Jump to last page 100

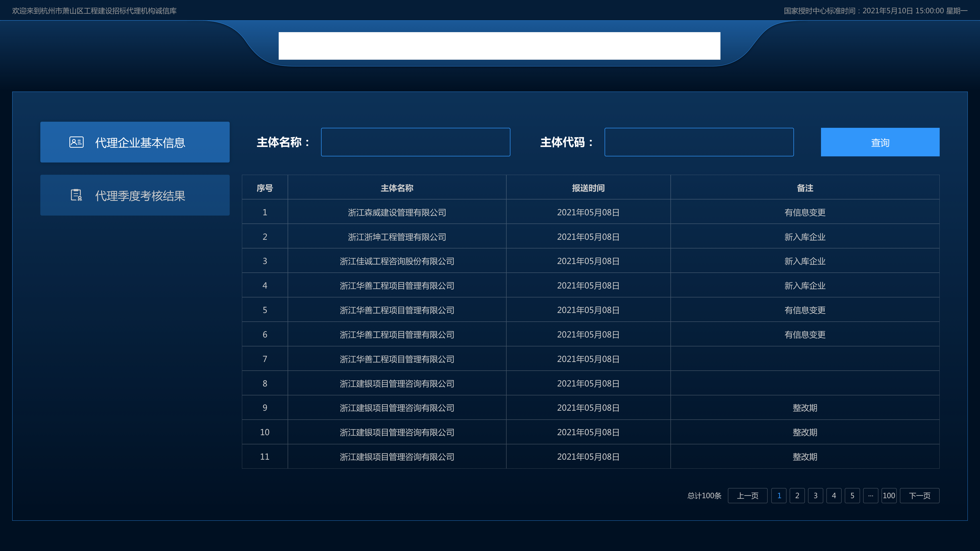coord(889,495)
